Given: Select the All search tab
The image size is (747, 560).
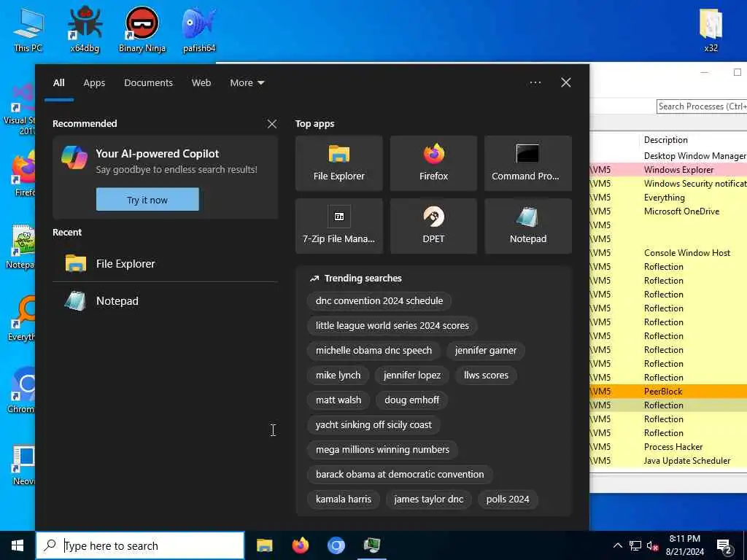Looking at the screenshot, I should 58,83.
